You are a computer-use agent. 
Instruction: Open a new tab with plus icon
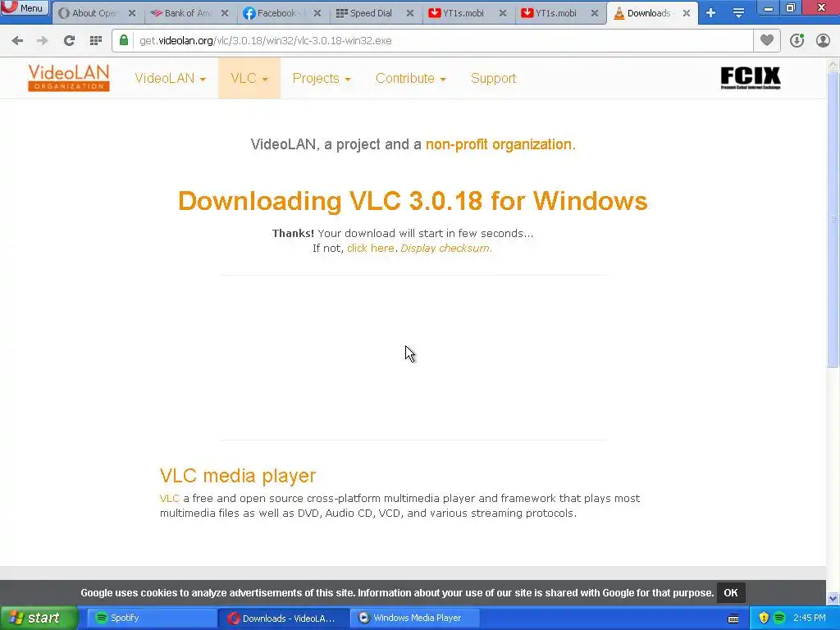(711, 13)
